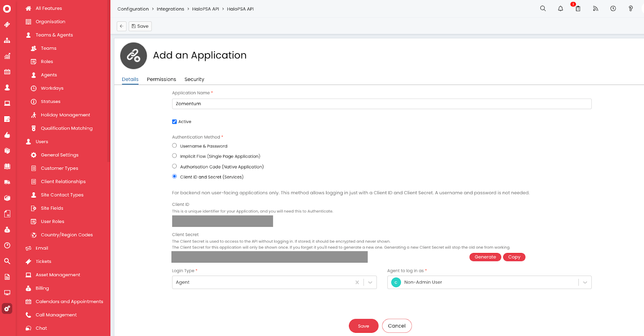
Task: Go to Integrations in the breadcrumb
Action: pyautogui.click(x=170, y=9)
